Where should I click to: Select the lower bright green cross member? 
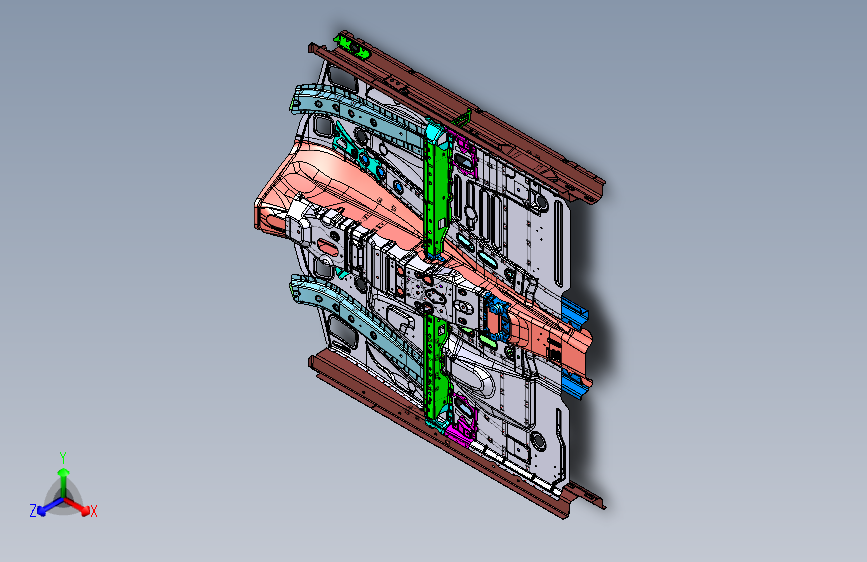point(436,368)
